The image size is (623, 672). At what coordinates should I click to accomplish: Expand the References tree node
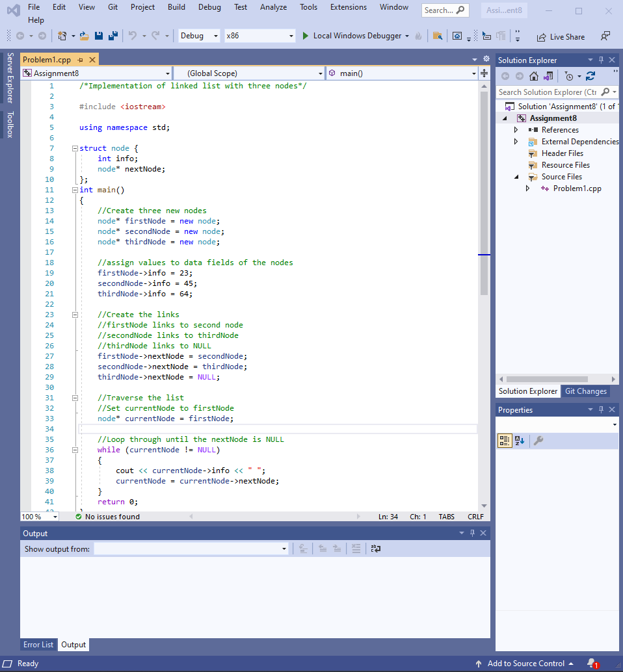coord(516,129)
